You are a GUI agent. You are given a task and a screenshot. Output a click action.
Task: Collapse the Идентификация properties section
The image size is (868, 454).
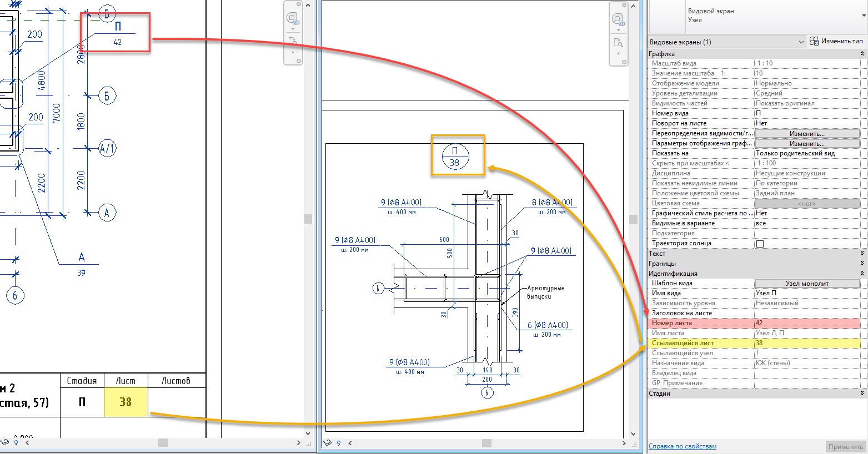(862, 274)
